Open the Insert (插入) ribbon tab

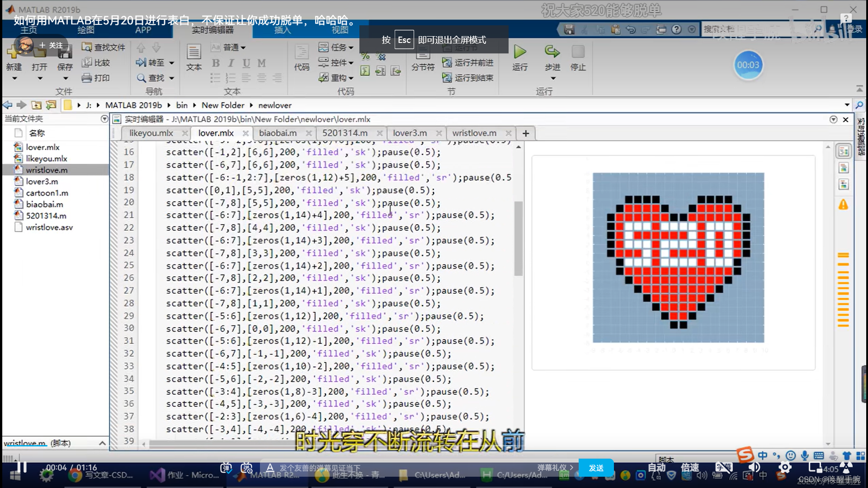282,30
